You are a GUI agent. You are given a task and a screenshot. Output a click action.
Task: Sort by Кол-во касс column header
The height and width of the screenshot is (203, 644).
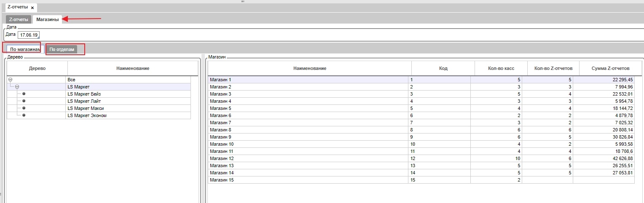click(x=498, y=68)
